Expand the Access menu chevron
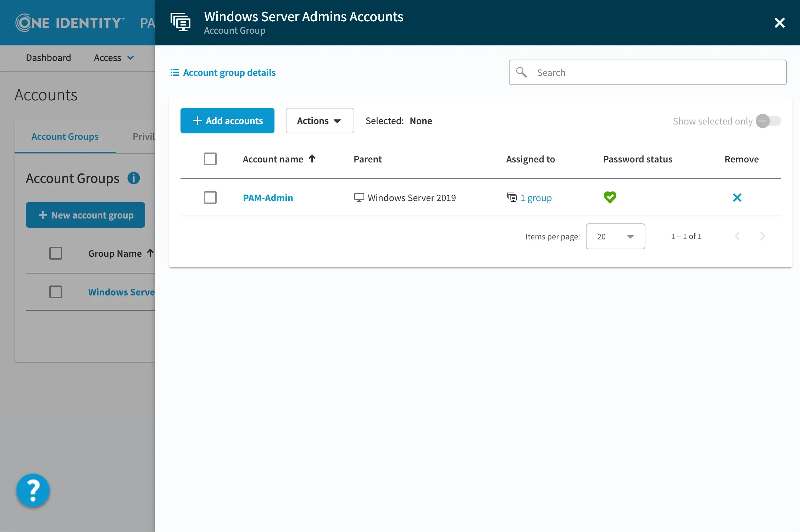 point(130,58)
